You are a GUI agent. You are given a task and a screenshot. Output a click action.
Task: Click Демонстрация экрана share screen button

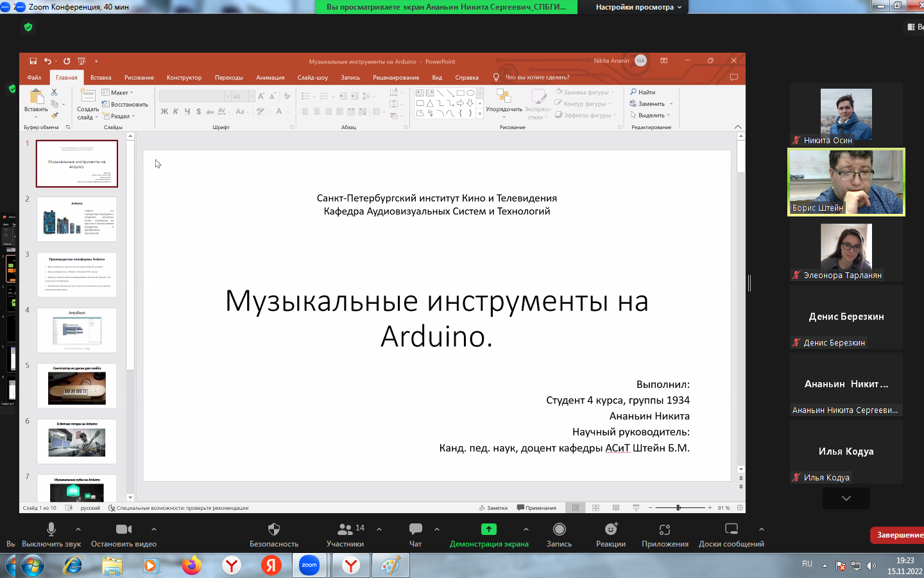(x=489, y=535)
